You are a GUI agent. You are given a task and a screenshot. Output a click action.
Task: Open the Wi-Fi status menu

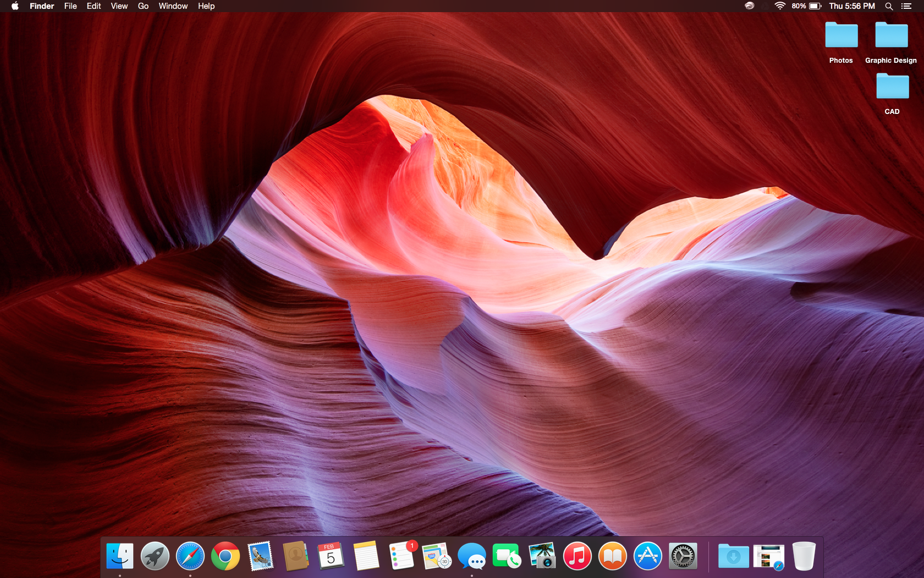coord(779,6)
